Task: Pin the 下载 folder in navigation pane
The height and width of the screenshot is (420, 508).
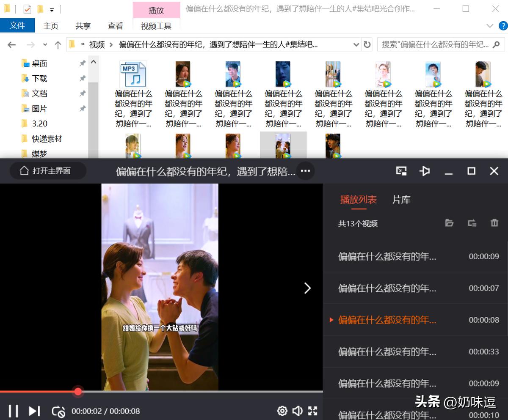Action: pos(83,78)
